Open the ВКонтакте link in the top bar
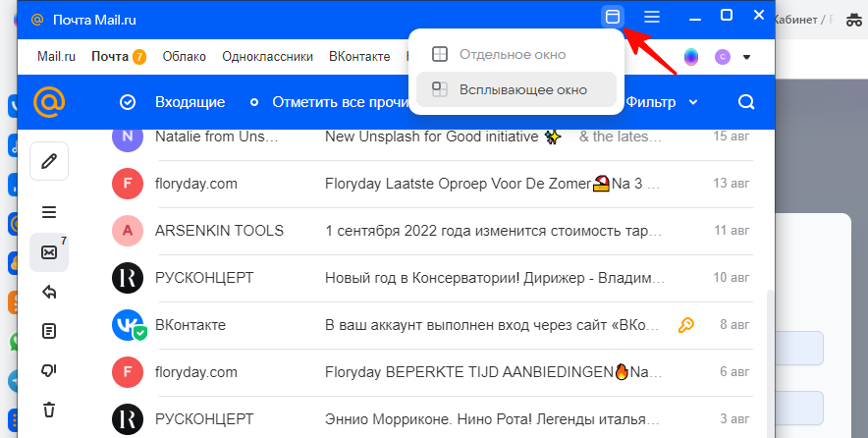868x438 pixels. (359, 57)
